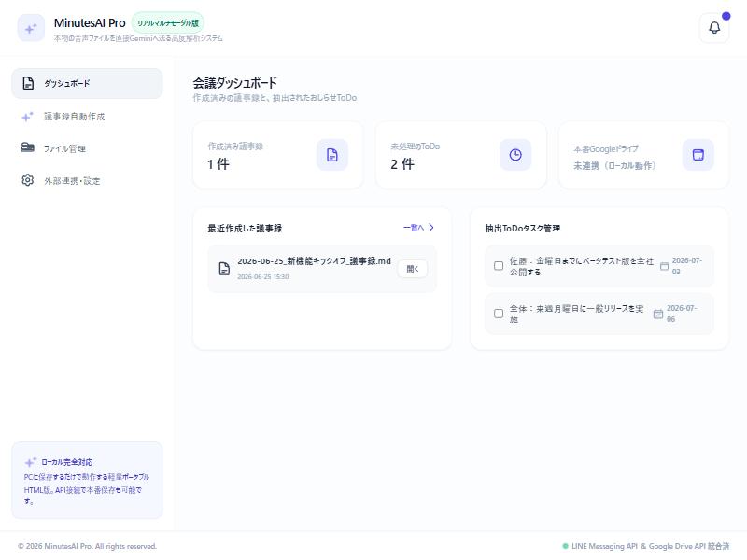Click the 未処理のToDo 2 件 count
The height and width of the screenshot is (560, 747).
[402, 164]
